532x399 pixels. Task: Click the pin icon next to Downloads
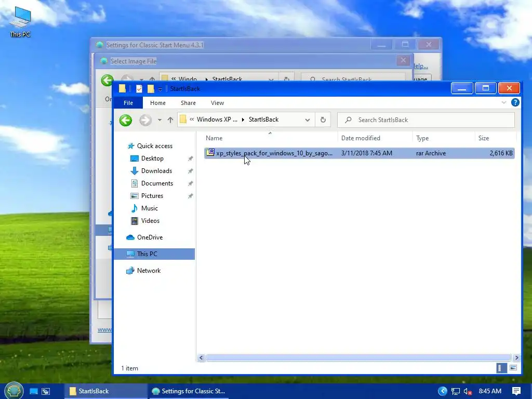[x=190, y=171]
